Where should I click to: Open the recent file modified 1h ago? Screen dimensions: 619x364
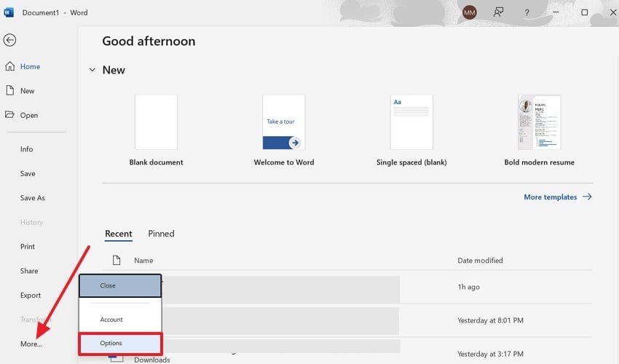pos(347,287)
